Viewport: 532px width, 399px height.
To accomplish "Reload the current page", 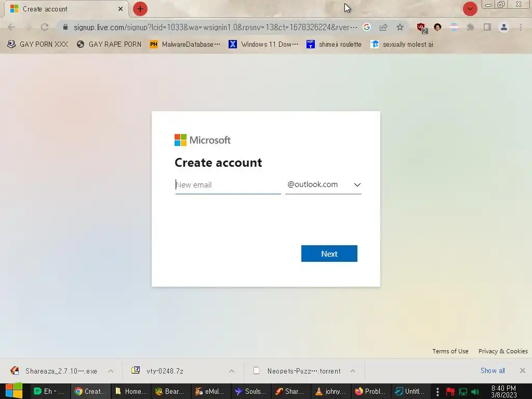I will (45, 27).
